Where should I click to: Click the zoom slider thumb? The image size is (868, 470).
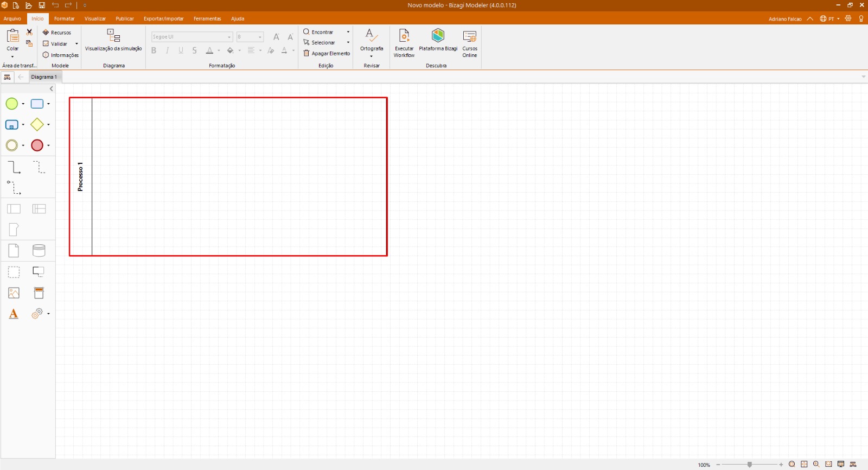pos(750,465)
